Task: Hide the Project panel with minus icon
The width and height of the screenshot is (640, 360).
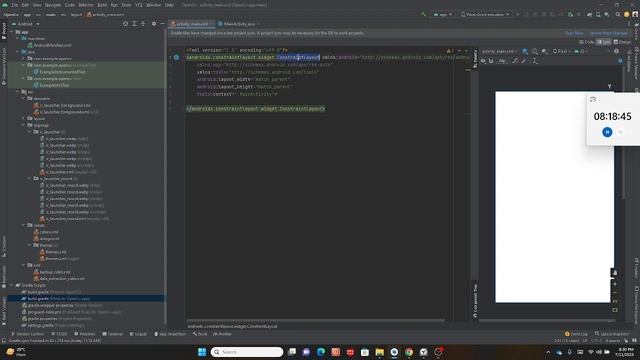Action: click(162, 24)
